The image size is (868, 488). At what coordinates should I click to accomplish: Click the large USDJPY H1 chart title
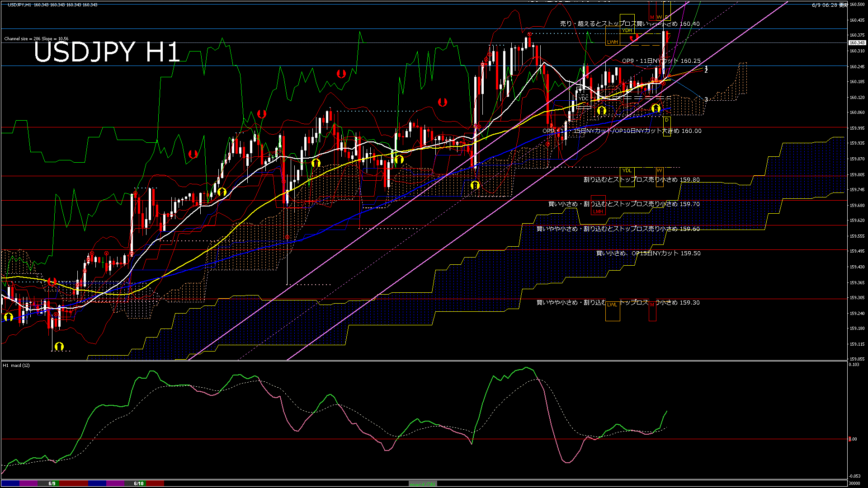(107, 52)
